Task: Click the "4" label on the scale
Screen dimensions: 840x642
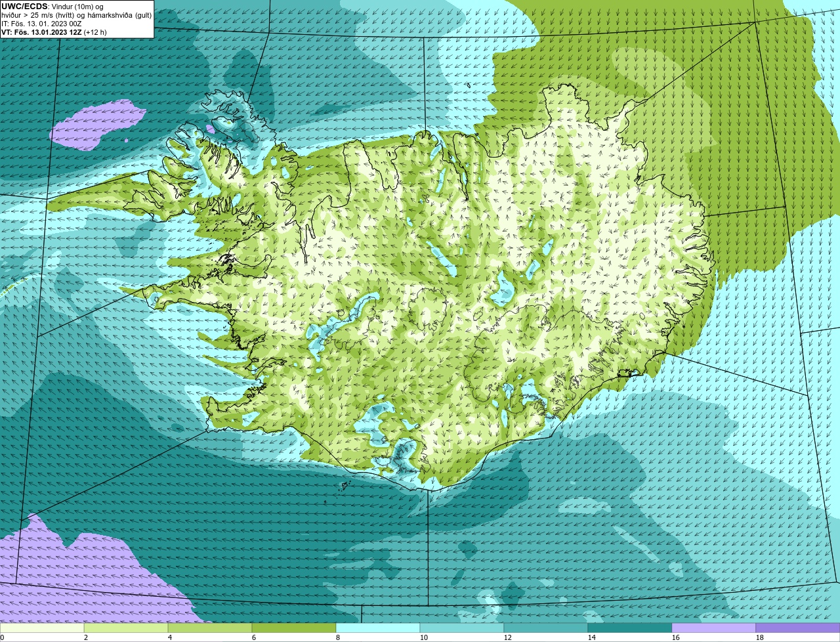Action: pos(170,637)
